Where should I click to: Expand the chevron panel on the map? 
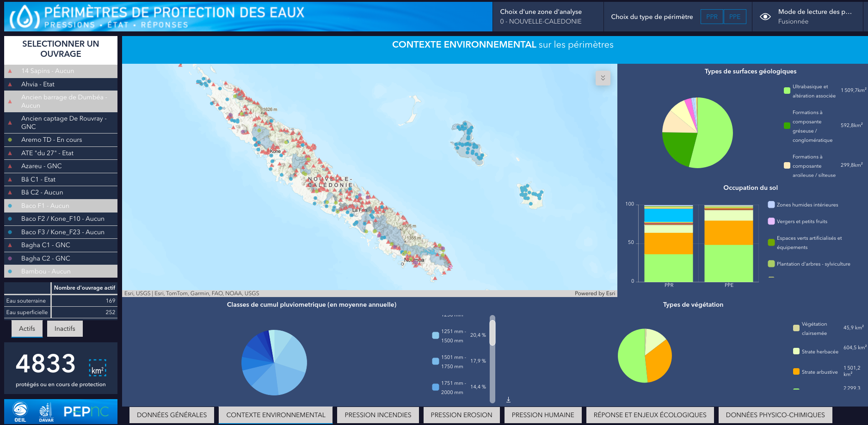[x=603, y=79]
